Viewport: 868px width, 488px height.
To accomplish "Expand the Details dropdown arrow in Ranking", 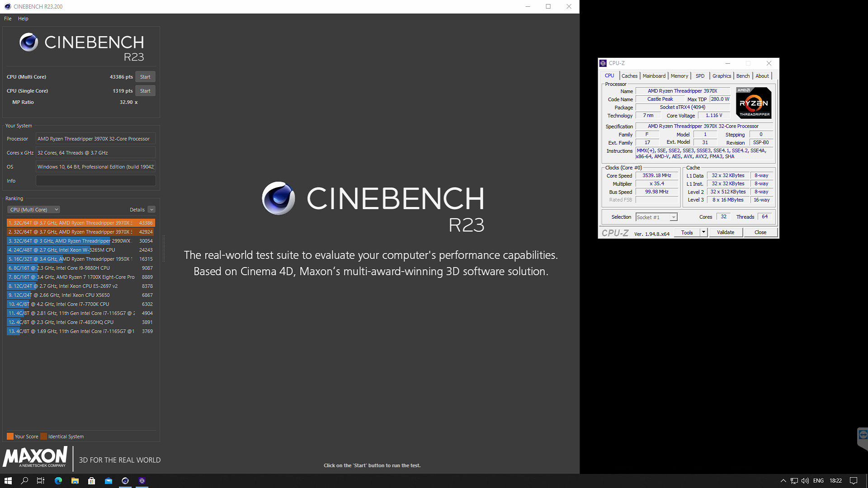I will [x=151, y=210].
